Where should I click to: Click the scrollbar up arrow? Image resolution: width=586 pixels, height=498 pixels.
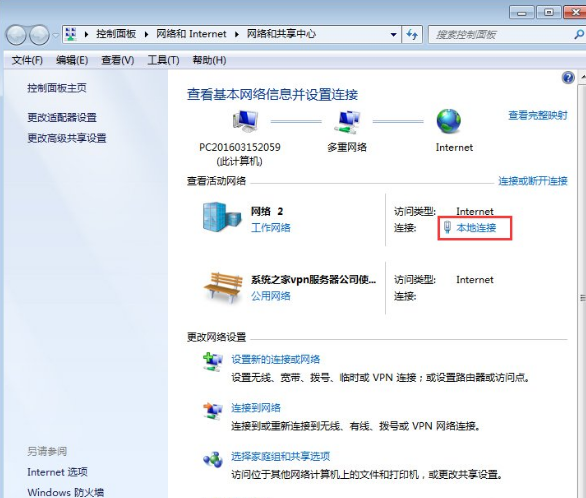point(583,78)
